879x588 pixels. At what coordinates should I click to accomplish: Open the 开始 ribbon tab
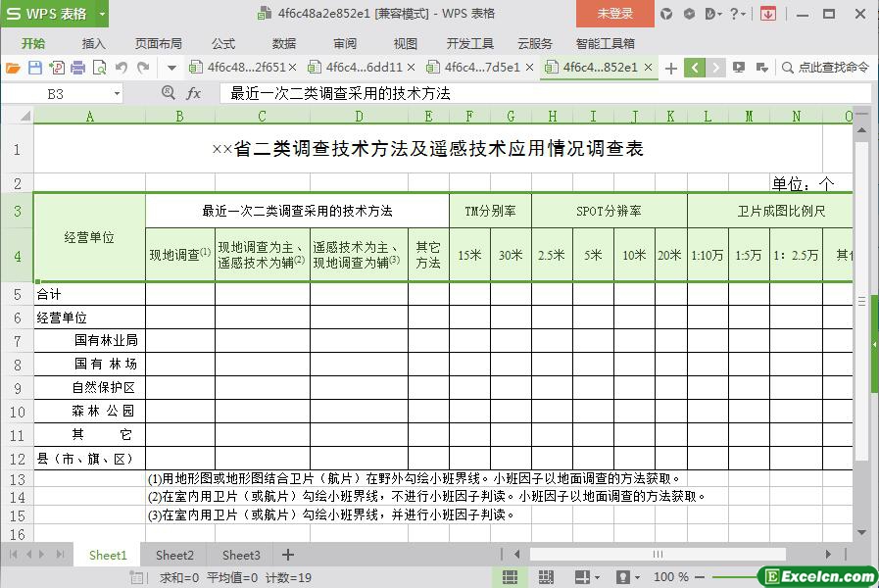(33, 43)
